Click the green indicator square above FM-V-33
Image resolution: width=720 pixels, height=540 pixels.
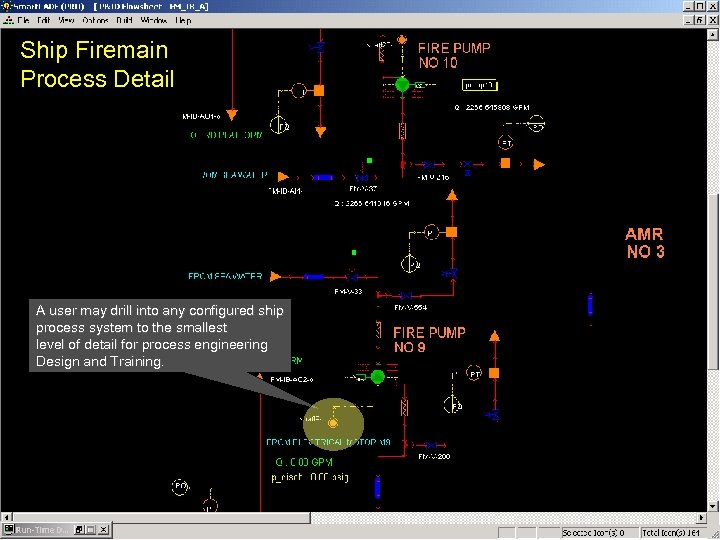tap(354, 253)
